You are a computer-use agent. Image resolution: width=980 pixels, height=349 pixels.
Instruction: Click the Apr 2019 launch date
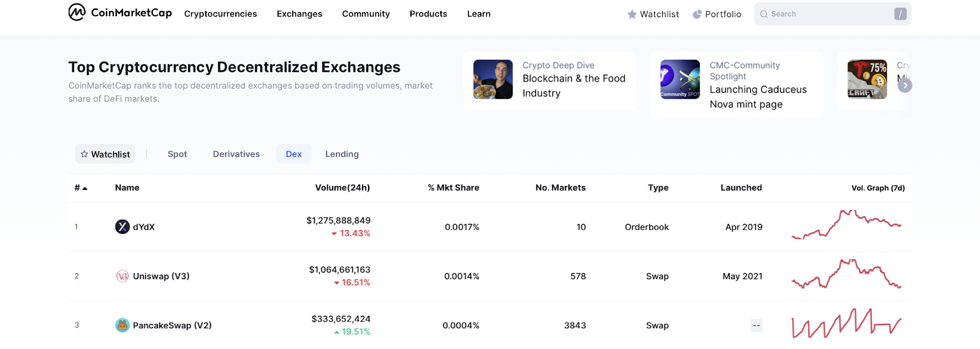click(744, 227)
